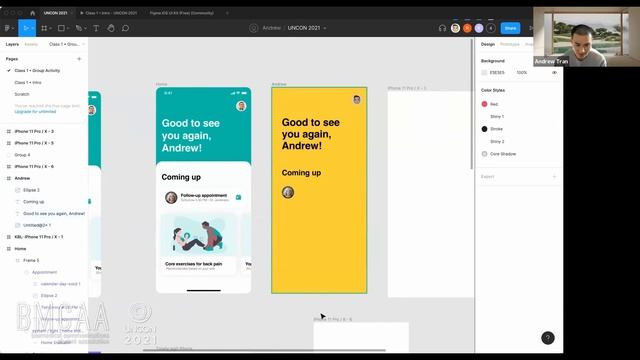Open the Class 1 • Intro page
The width and height of the screenshot is (640, 360).
28,82
